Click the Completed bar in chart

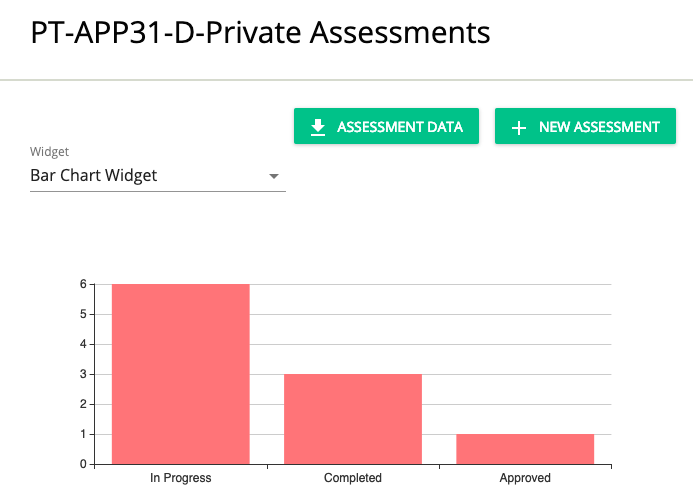click(x=353, y=419)
